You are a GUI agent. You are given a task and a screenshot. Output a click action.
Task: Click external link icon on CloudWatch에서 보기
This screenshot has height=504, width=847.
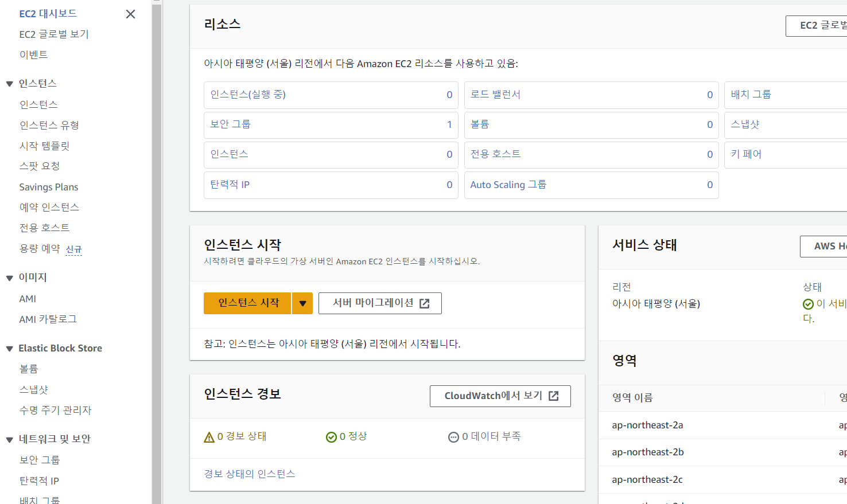tap(554, 396)
